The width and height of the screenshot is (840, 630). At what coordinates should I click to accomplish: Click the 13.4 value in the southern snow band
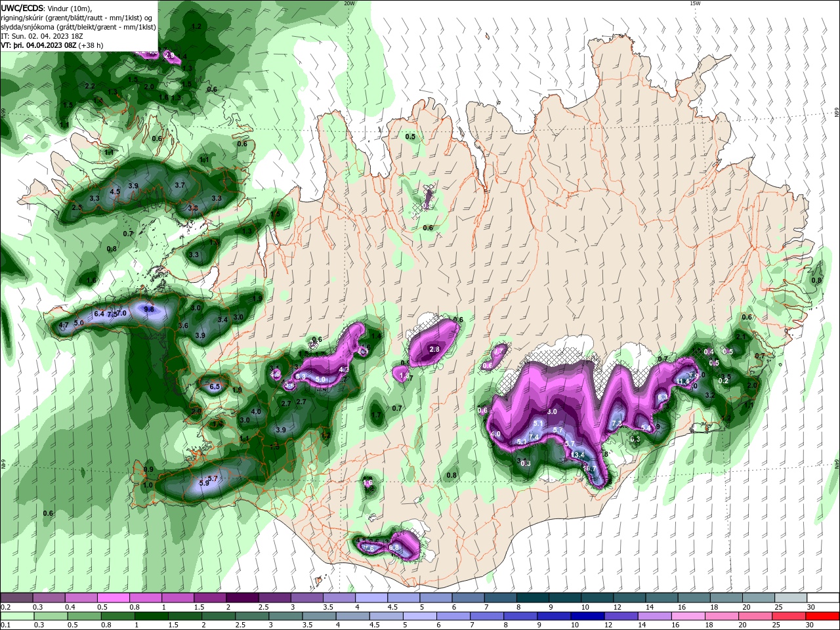577,455
